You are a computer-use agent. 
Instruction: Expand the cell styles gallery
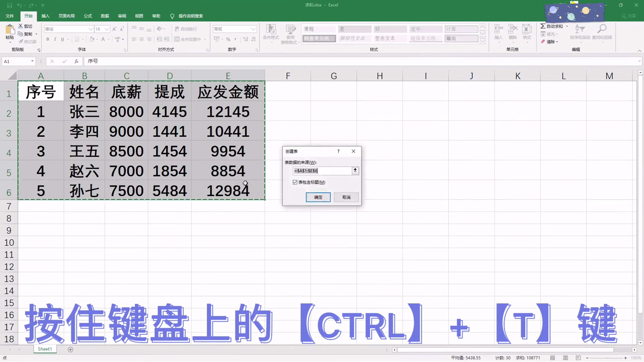click(482, 41)
